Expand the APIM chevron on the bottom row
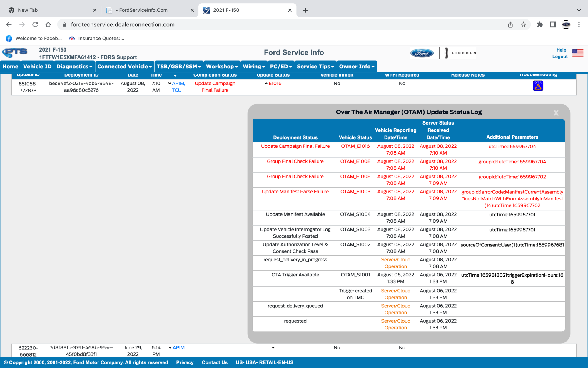588x368 pixels. (169, 347)
